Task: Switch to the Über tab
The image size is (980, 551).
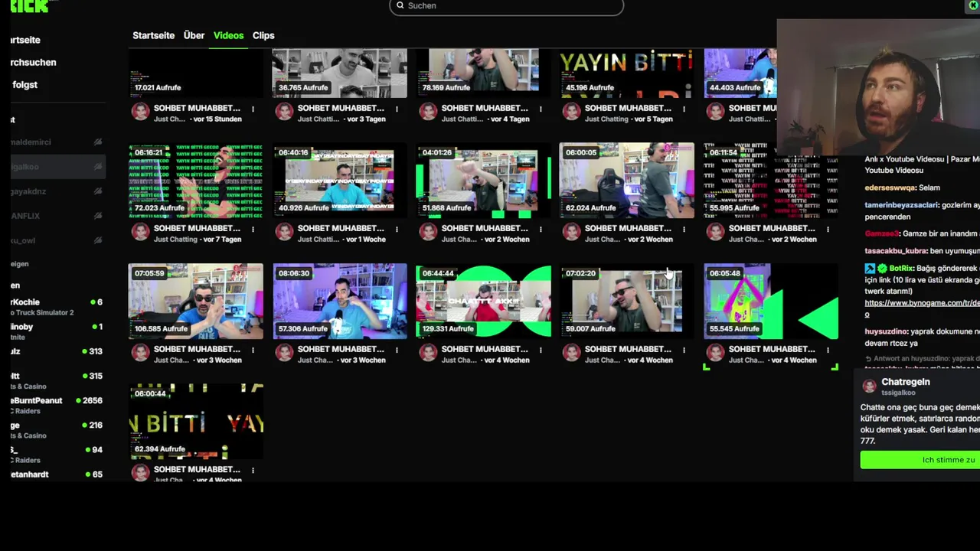Action: pyautogui.click(x=194, y=35)
